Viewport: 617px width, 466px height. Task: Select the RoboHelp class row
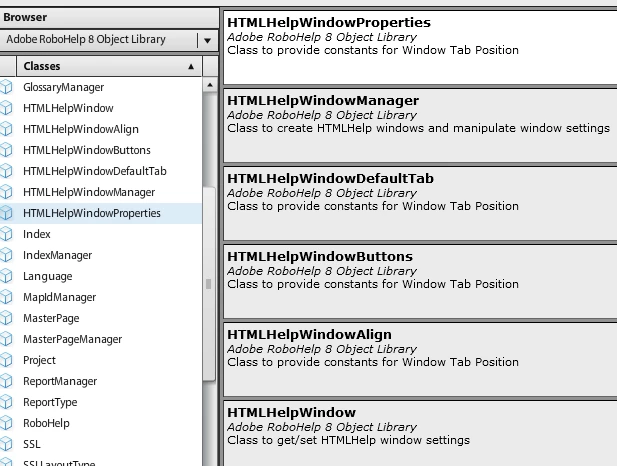[101, 423]
